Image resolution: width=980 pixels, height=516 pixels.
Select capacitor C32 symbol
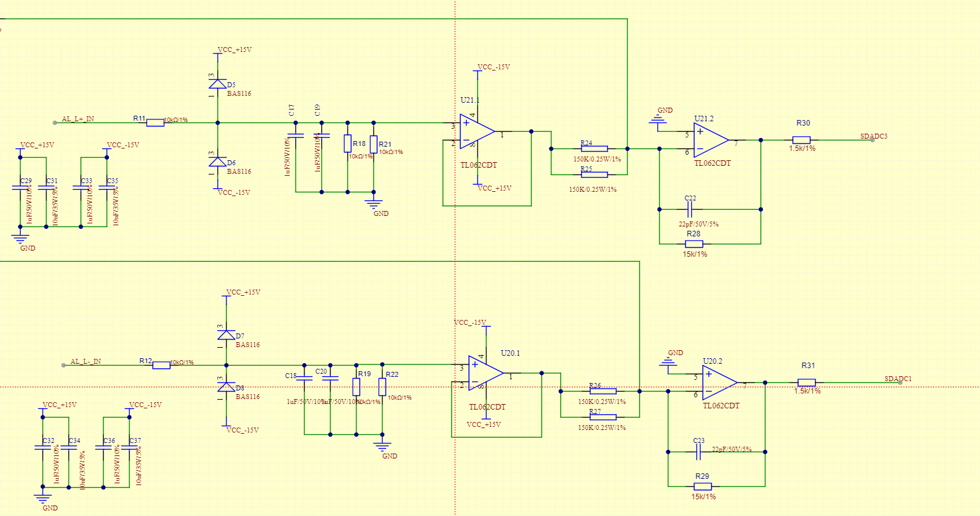point(43,447)
